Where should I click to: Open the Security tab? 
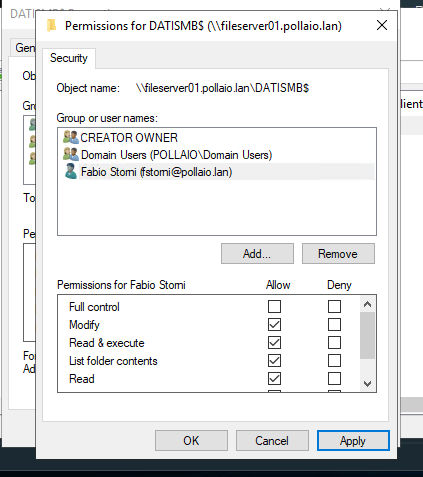[x=69, y=58]
